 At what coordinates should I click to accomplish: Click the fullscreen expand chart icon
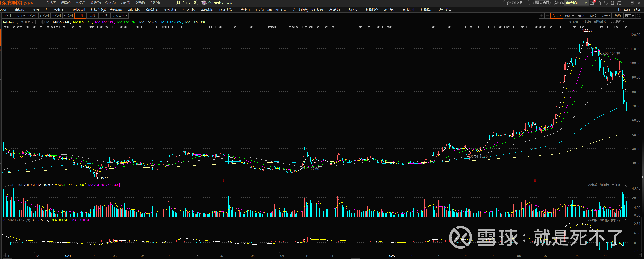639,16
